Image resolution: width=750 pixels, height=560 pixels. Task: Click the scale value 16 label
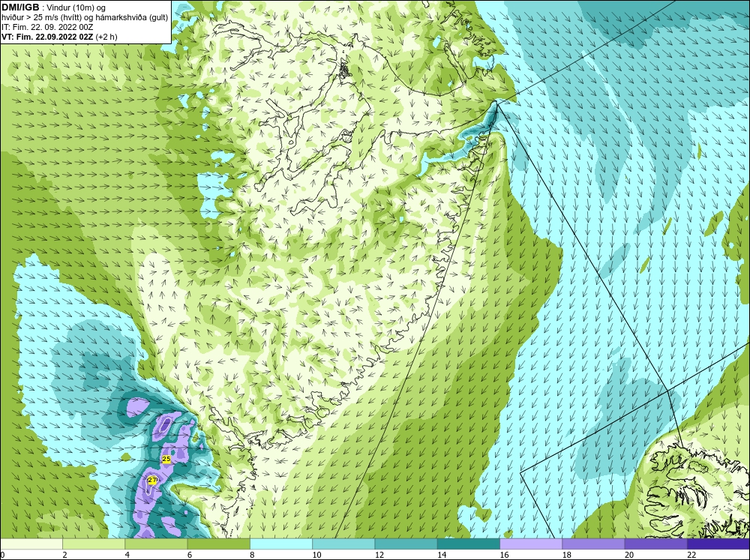tap(504, 555)
